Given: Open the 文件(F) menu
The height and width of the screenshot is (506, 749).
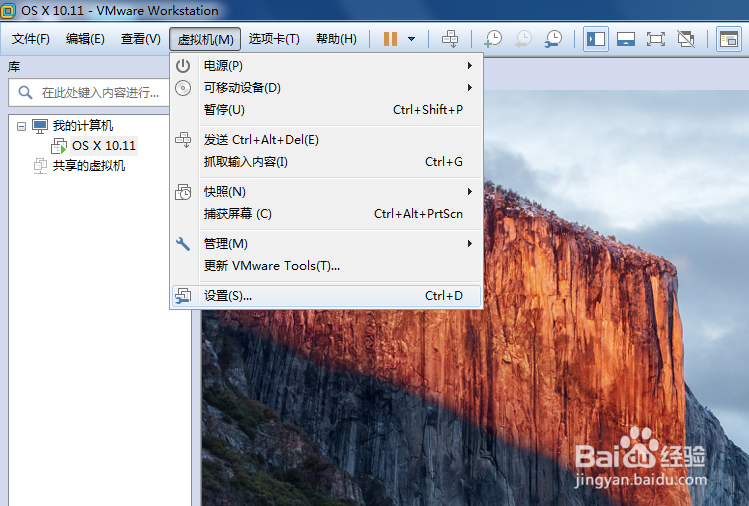Looking at the screenshot, I should point(31,39).
